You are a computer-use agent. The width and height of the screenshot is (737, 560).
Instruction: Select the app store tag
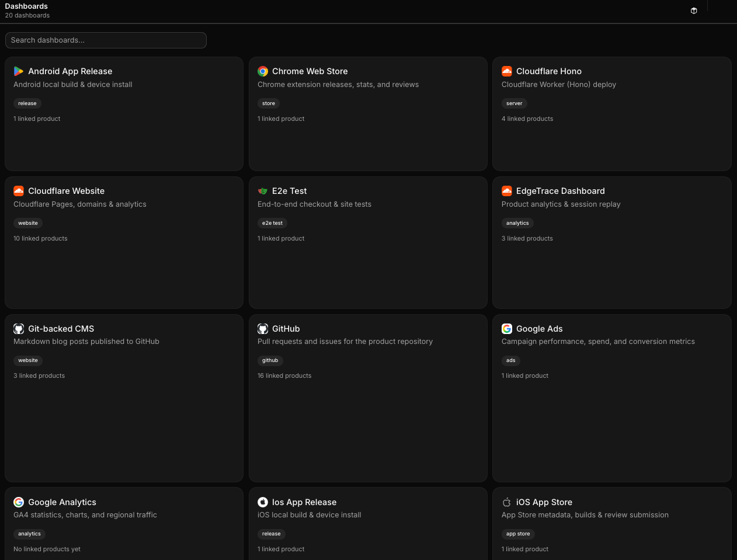click(x=518, y=534)
